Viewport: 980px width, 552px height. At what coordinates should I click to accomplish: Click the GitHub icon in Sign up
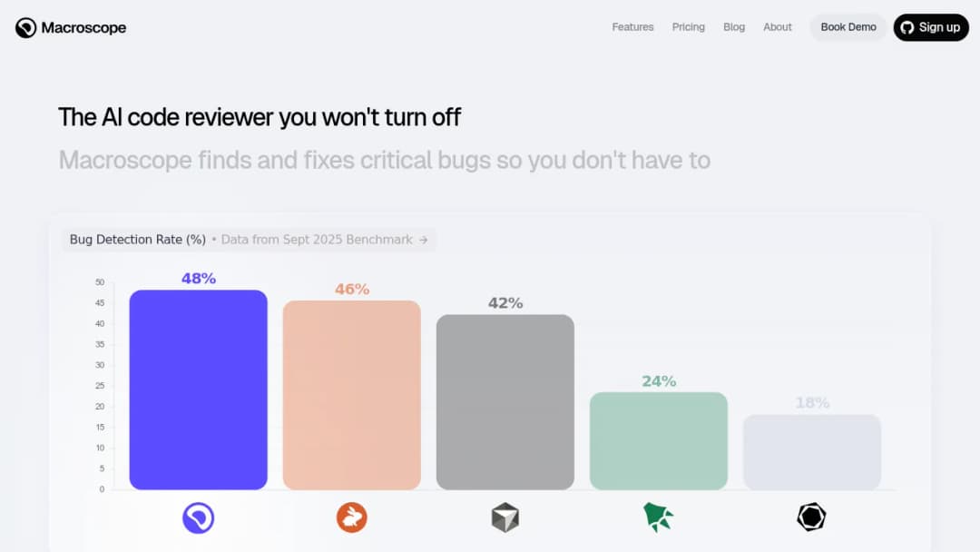906,27
